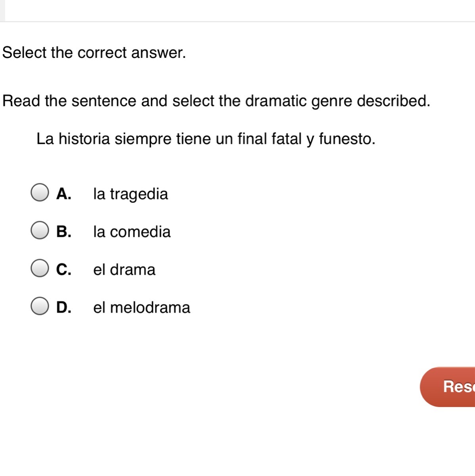Choose the radio circle for option C
The height and width of the screenshot is (476, 475).
(40, 269)
